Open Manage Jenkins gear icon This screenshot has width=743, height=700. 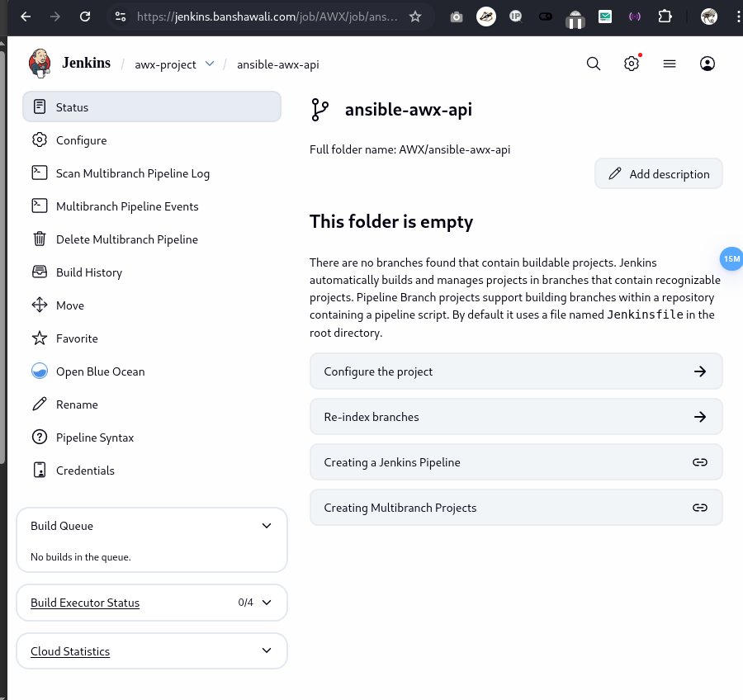(632, 64)
